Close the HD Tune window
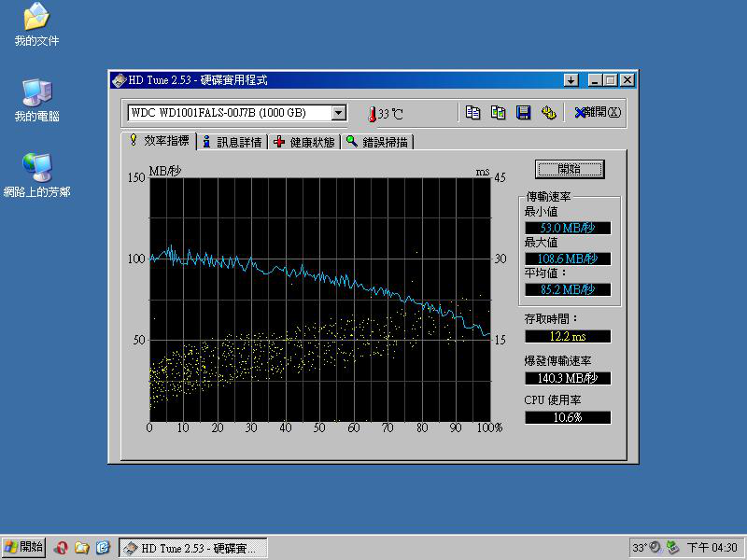This screenshot has width=747, height=560. click(627, 80)
